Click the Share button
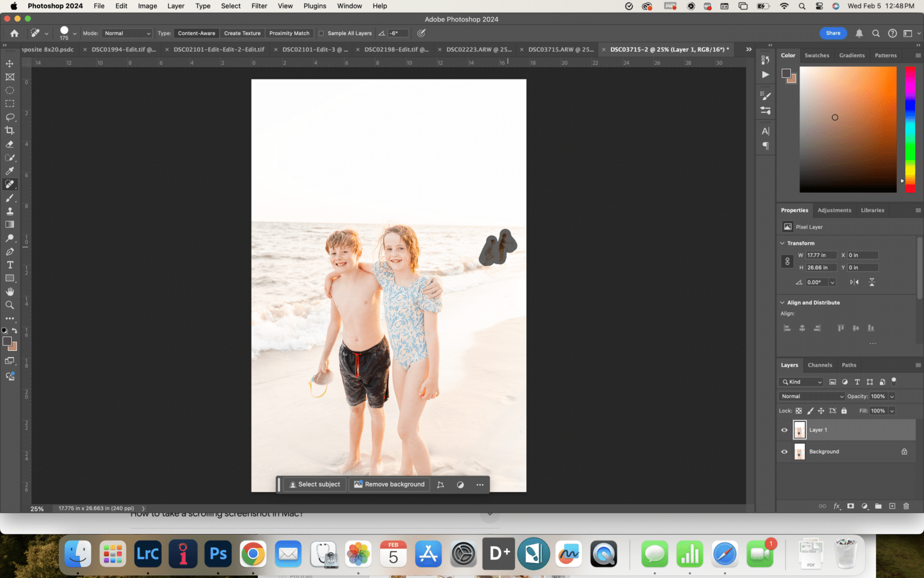This screenshot has height=578, width=924. click(833, 33)
